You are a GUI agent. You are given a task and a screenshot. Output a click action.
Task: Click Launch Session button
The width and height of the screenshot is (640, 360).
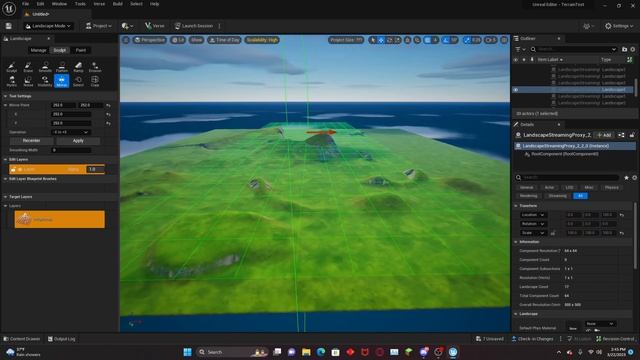pyautogui.click(x=194, y=26)
